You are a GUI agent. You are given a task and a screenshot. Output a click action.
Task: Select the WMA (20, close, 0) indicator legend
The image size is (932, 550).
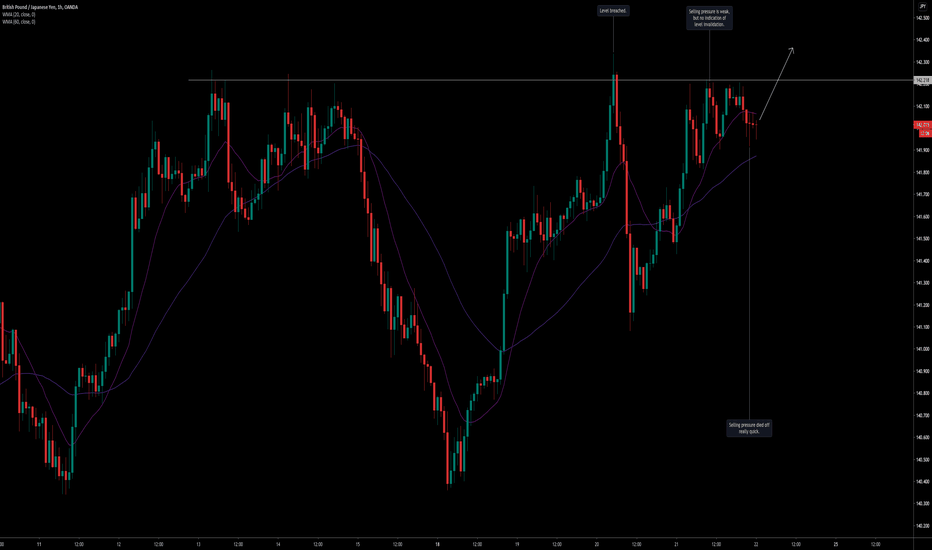pyautogui.click(x=18, y=14)
